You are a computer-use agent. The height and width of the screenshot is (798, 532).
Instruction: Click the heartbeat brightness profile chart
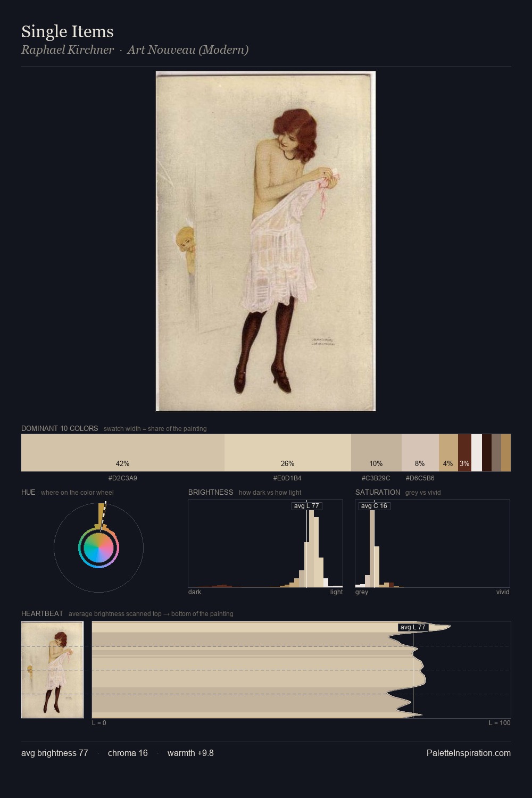(301, 670)
